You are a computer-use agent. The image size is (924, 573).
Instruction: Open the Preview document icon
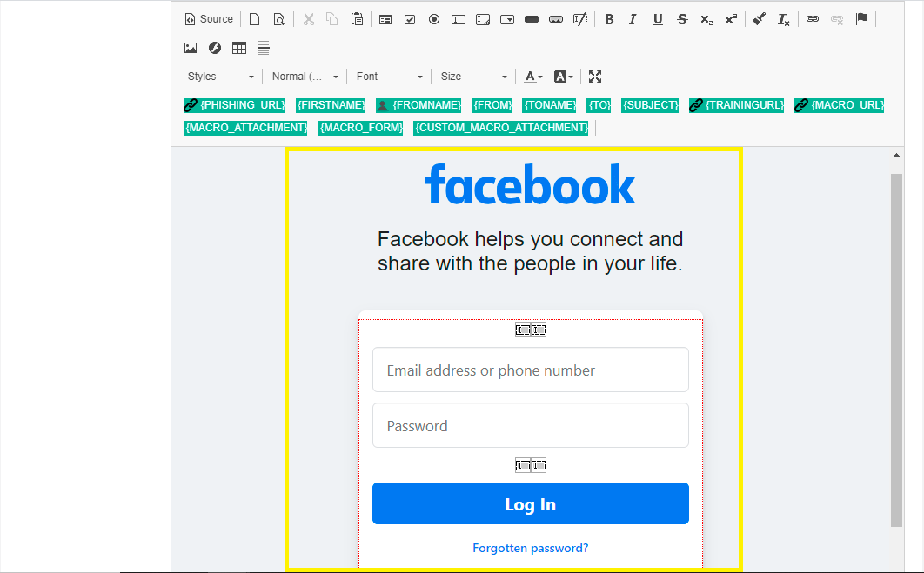(x=278, y=19)
